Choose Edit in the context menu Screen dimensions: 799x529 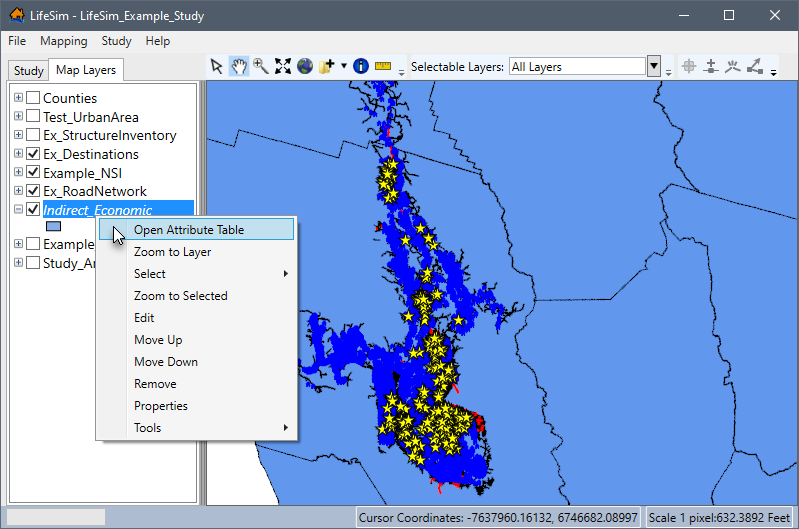(x=197, y=318)
